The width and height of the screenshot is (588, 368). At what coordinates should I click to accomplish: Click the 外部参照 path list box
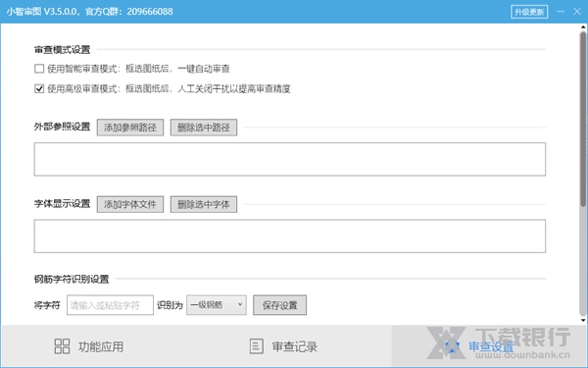coord(290,159)
